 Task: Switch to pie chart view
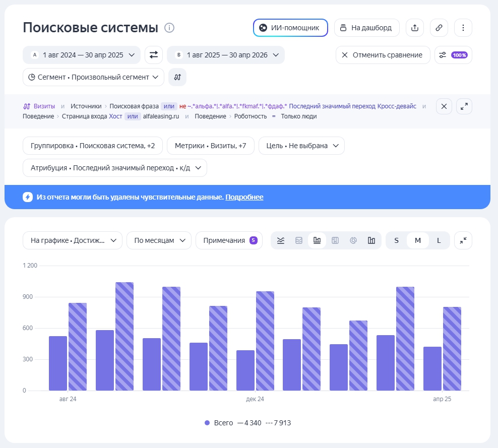tap(353, 240)
